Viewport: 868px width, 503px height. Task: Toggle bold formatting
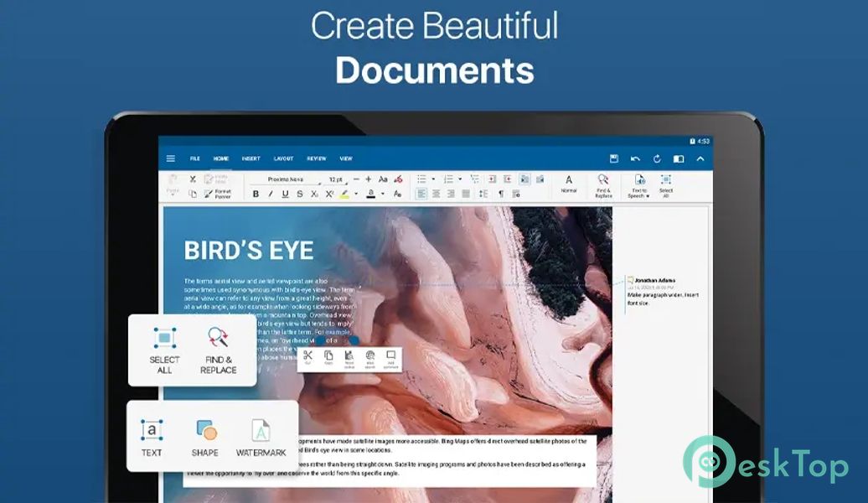click(256, 194)
